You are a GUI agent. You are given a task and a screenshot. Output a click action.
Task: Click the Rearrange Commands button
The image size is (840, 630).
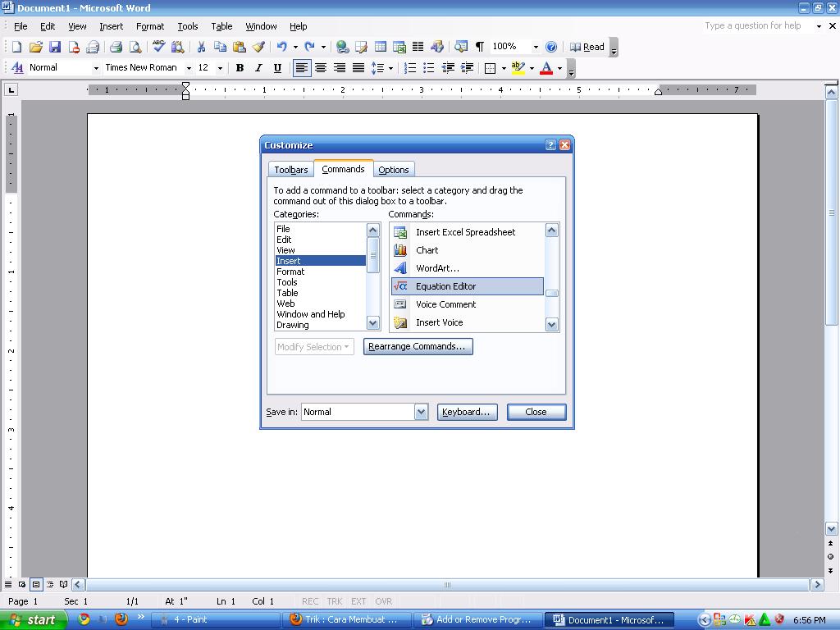418,347
